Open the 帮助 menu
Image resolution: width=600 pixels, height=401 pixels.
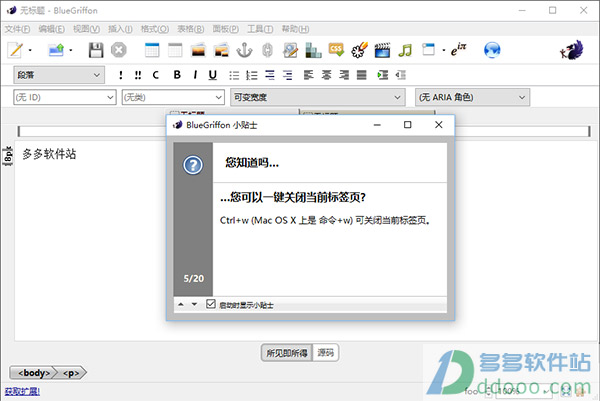coord(295,29)
